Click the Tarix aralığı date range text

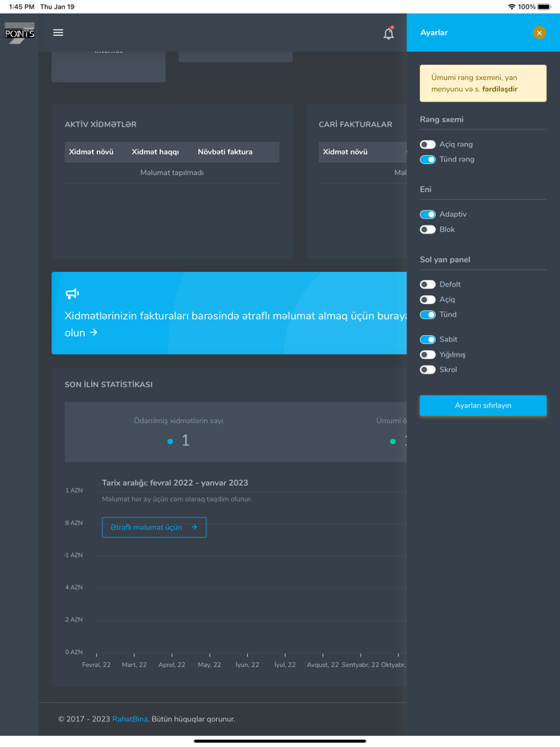(x=175, y=482)
